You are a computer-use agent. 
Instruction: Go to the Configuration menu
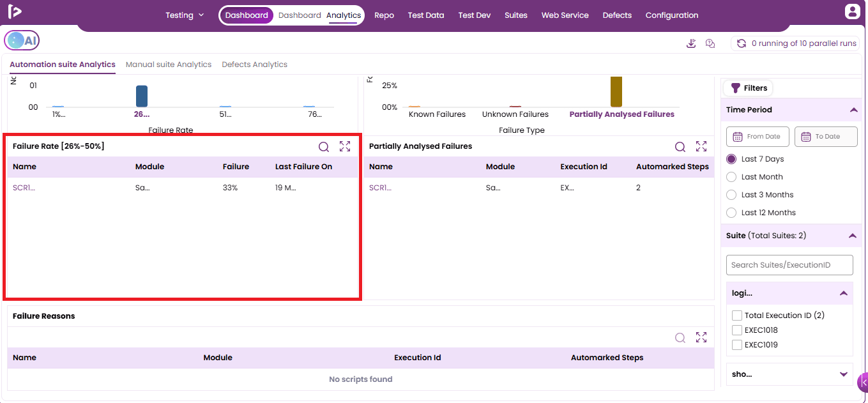coord(672,15)
